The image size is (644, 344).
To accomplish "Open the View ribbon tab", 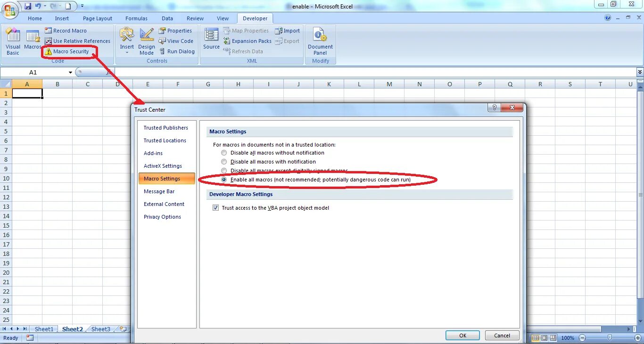I will coord(223,18).
